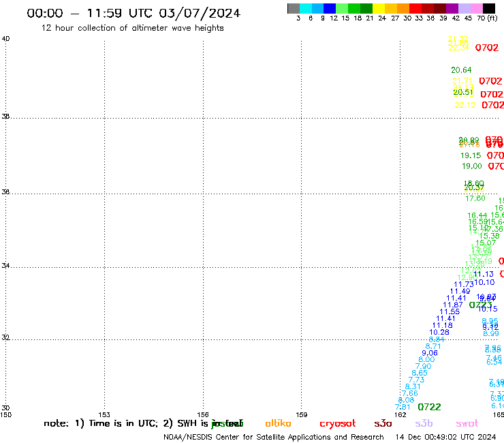Image resolution: width=504 pixels, height=443 pixels.
Task: Click the wave height value '11.49'
Action: (x=460, y=291)
